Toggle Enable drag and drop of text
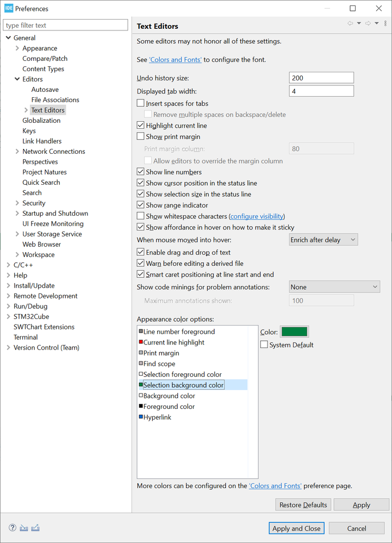392x543 pixels. (x=141, y=252)
